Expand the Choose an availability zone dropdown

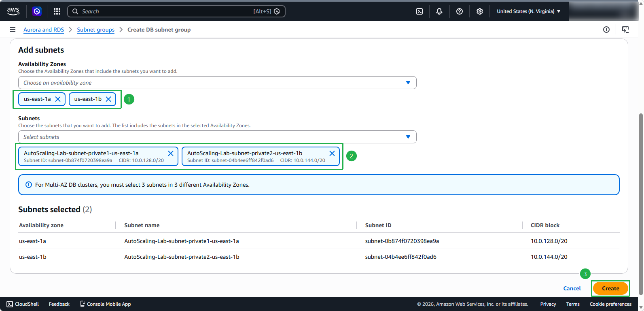click(x=217, y=83)
